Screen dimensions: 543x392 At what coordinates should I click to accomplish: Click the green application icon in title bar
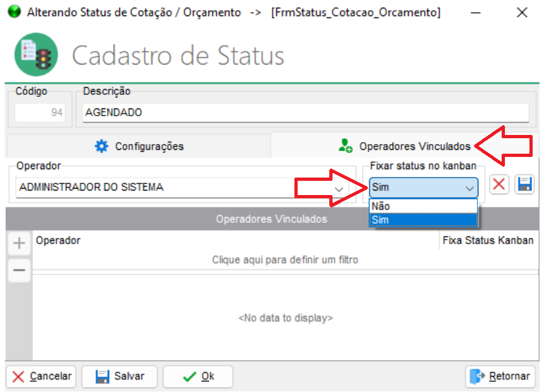tap(12, 12)
